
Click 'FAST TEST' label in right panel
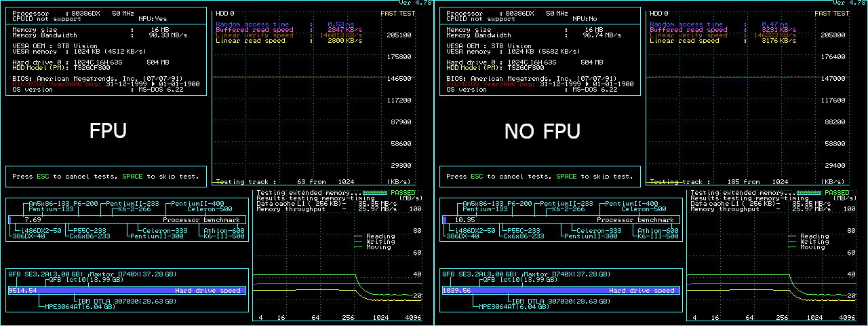tap(831, 14)
